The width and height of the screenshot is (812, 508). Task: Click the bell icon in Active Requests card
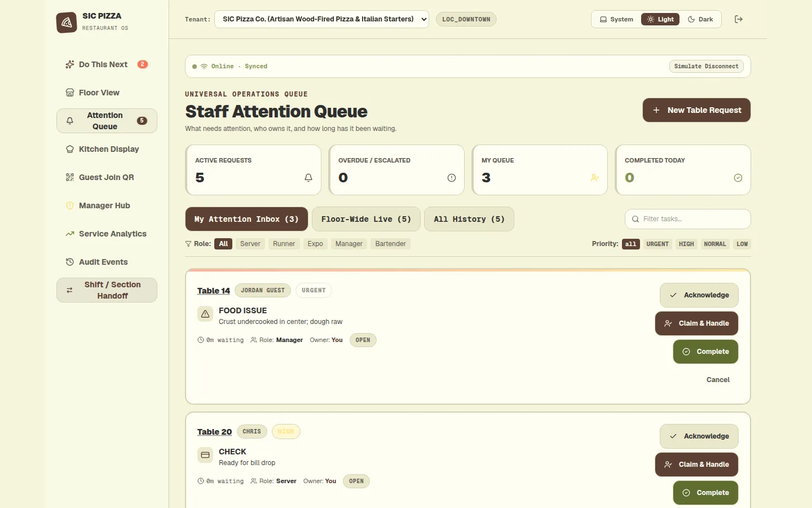click(x=308, y=178)
